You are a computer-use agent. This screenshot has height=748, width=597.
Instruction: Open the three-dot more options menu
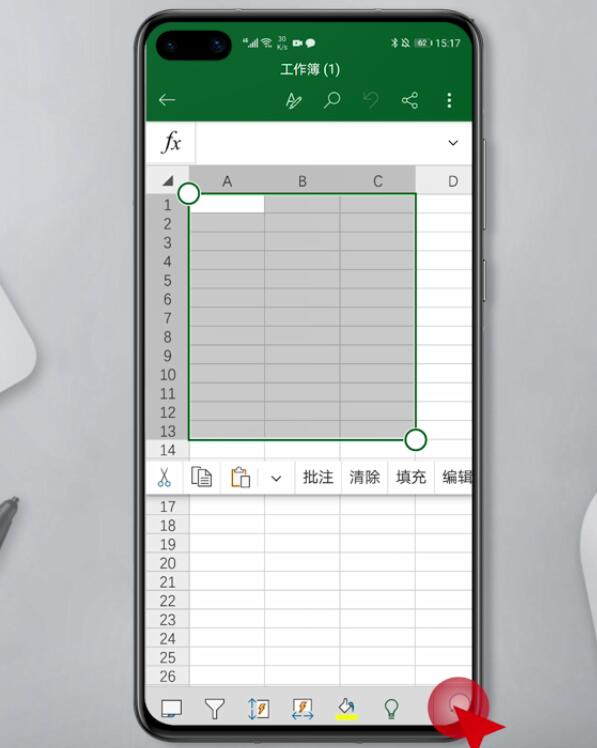coord(449,100)
